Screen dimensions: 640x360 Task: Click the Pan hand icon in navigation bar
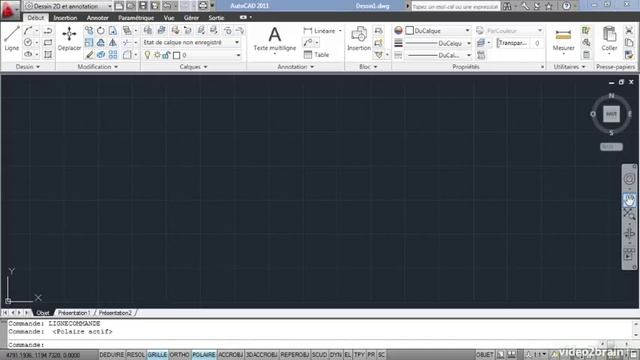click(629, 200)
